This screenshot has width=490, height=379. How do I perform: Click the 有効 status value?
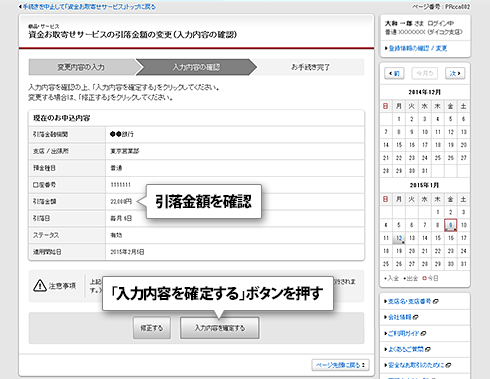[x=116, y=235]
